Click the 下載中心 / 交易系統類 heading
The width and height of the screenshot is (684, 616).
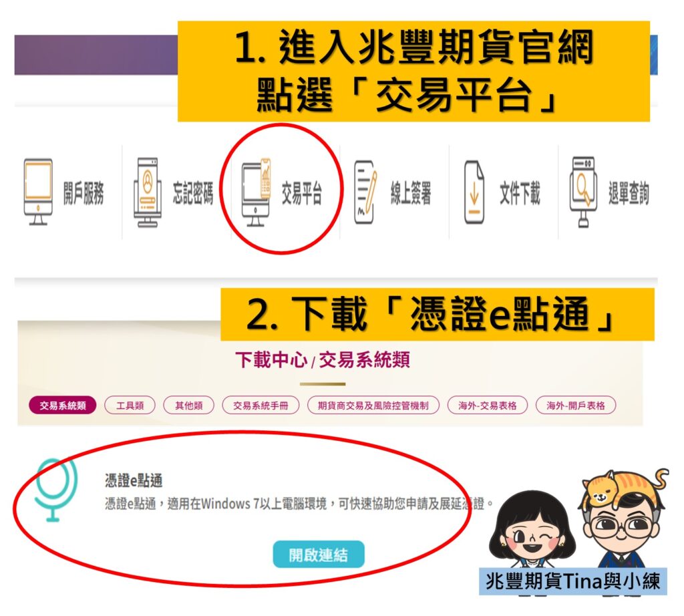coord(323,360)
